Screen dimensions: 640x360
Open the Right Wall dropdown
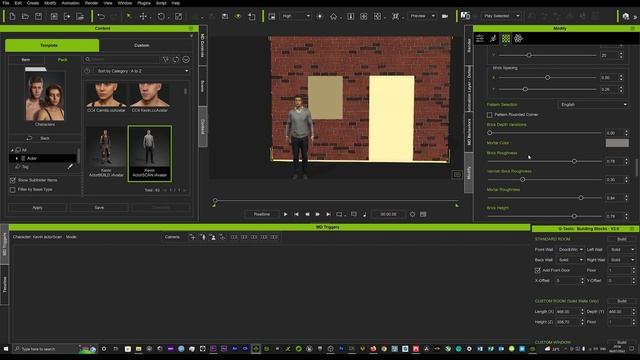coord(621,260)
